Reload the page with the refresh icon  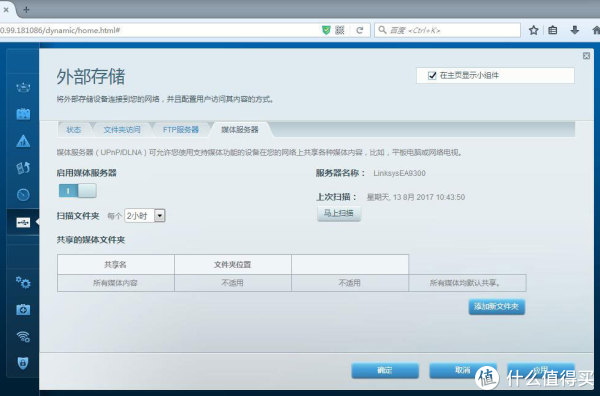pos(359,30)
